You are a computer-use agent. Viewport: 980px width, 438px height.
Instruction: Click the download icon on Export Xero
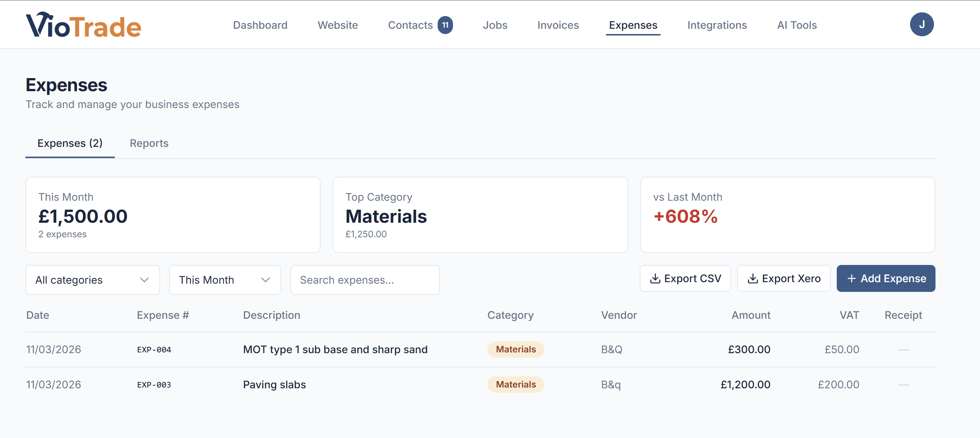click(753, 278)
